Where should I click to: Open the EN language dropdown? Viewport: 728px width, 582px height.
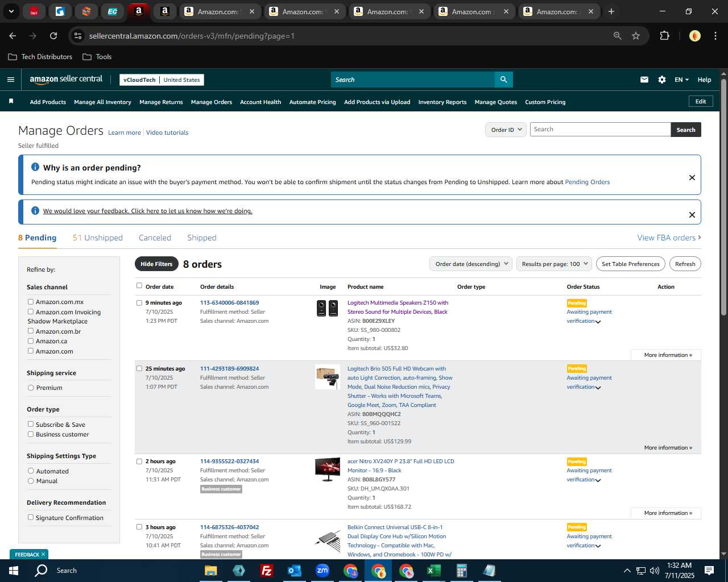681,80
